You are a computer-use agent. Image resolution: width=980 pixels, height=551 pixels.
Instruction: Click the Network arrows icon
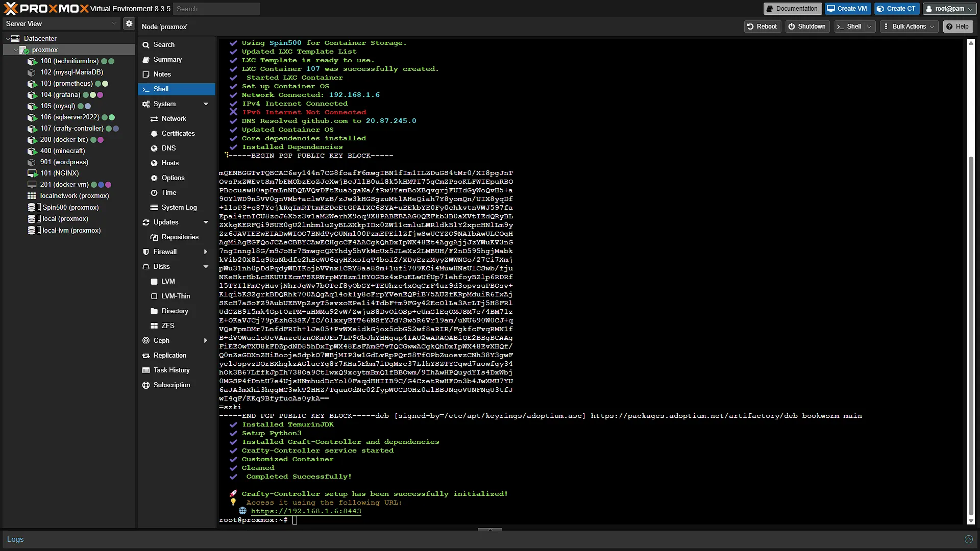point(154,119)
